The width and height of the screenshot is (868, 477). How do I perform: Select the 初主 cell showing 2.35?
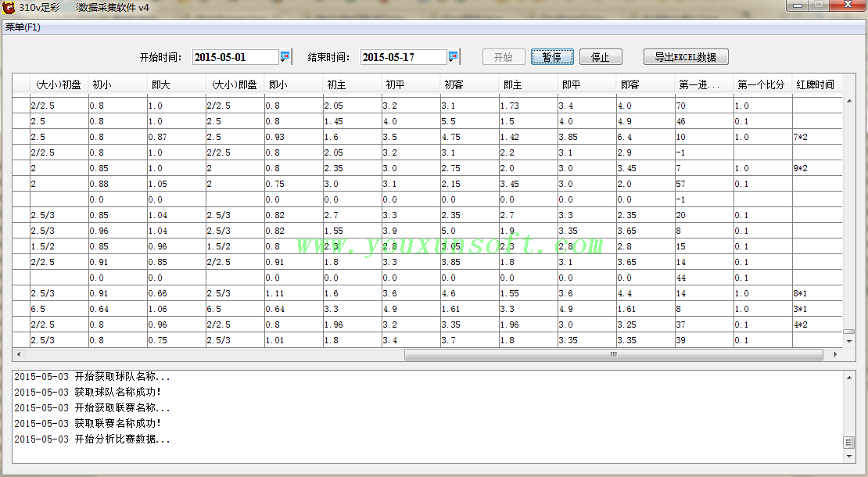click(x=353, y=168)
